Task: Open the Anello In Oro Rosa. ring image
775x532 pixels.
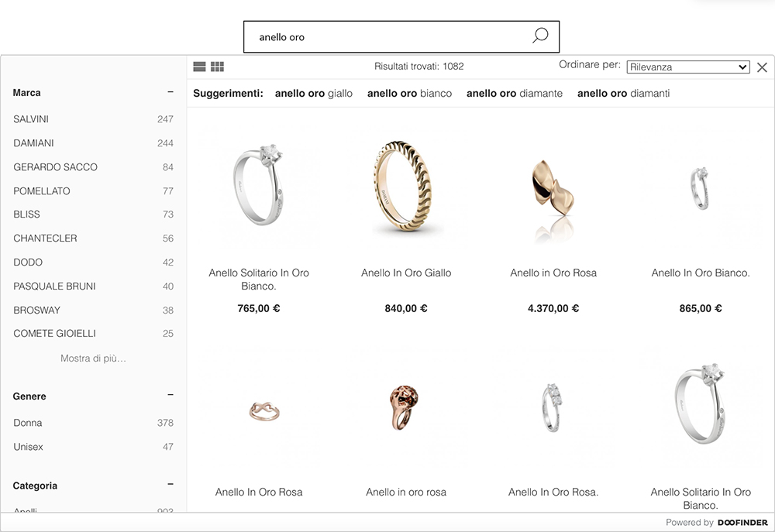Action: click(x=552, y=408)
